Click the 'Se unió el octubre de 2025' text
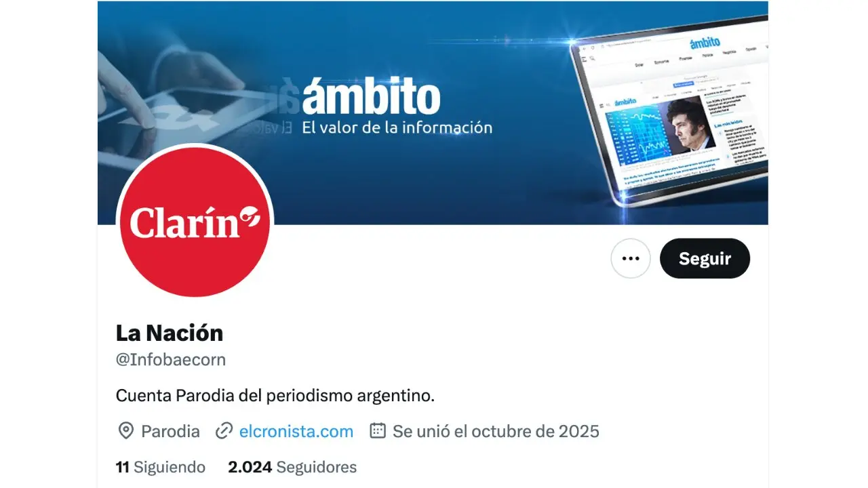Screen dimensions: 868x488 pos(496,431)
